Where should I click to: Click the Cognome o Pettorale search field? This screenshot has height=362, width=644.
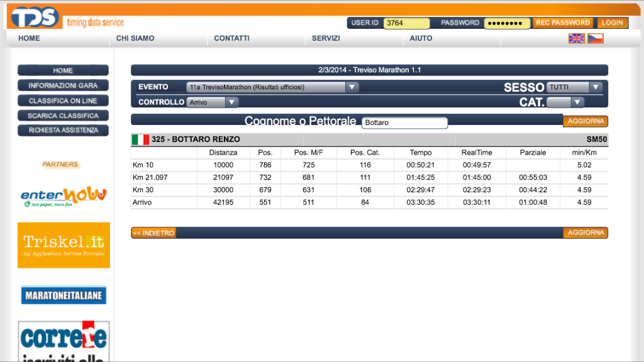404,123
